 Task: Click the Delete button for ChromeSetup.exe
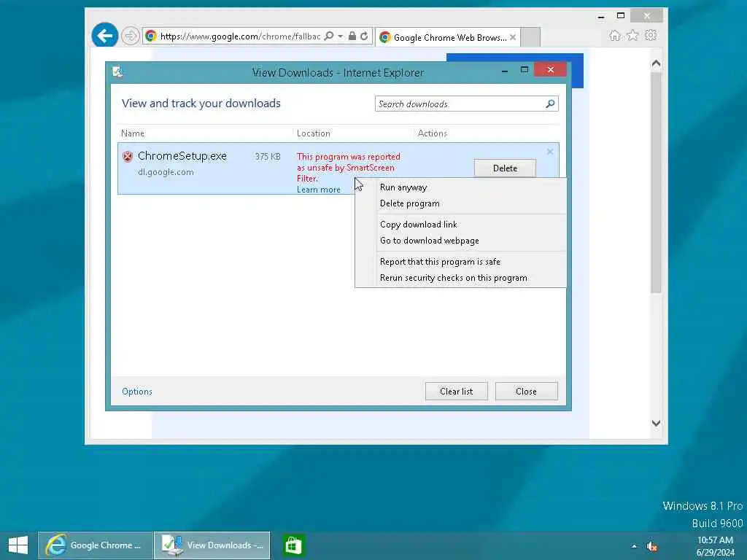click(x=505, y=168)
